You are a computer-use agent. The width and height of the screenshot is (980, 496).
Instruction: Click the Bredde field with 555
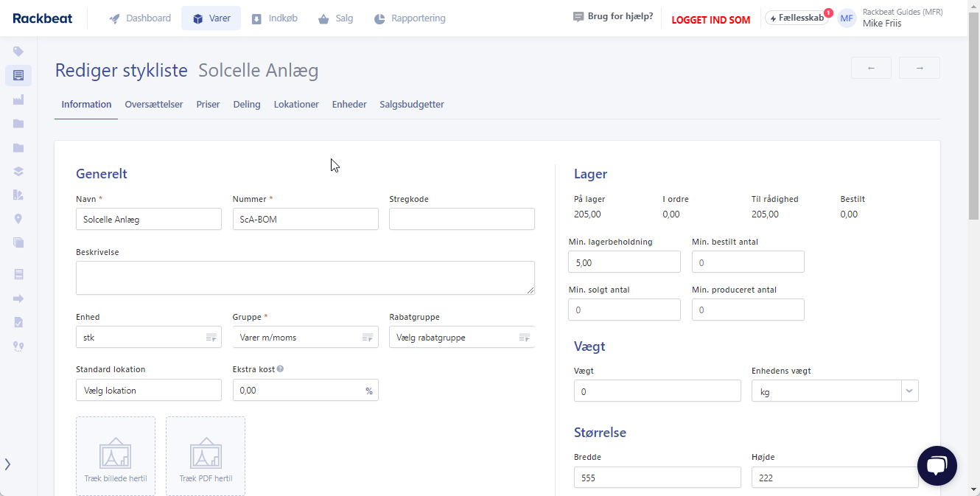(657, 477)
